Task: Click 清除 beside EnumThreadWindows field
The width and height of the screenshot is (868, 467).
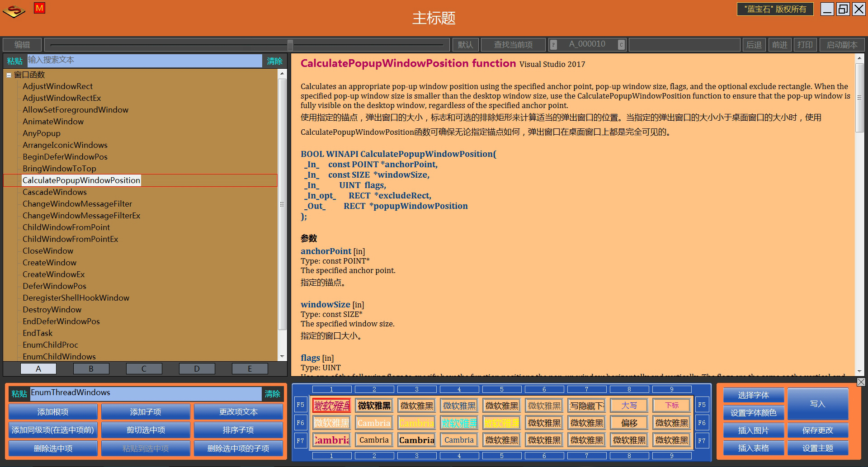Action: click(x=273, y=394)
